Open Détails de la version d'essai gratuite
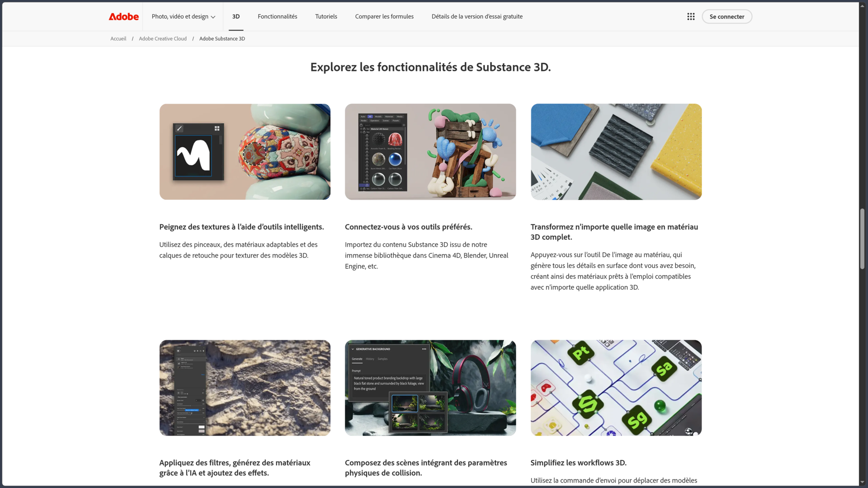The width and height of the screenshot is (868, 488). (x=477, y=17)
